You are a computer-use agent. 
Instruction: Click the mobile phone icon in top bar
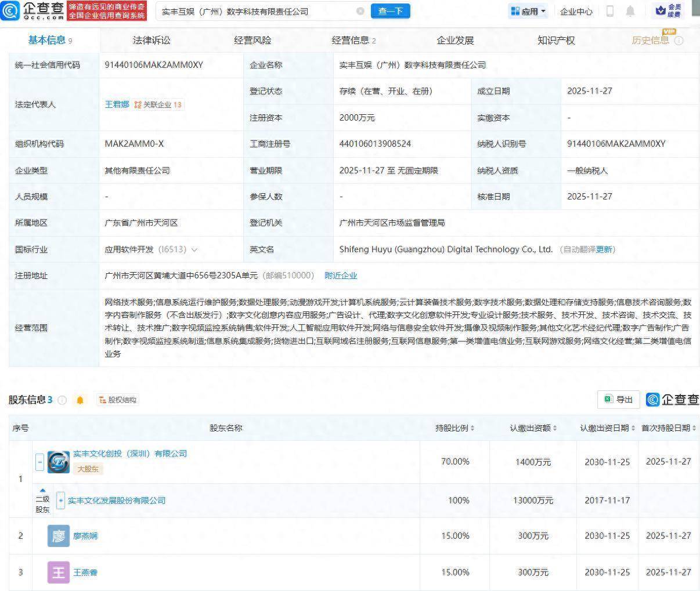609,11
